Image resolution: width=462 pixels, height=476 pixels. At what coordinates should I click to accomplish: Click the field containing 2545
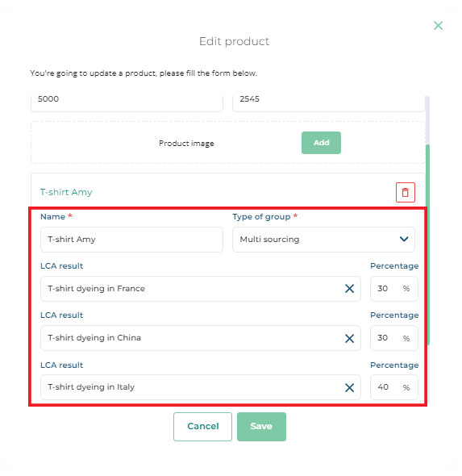point(328,103)
